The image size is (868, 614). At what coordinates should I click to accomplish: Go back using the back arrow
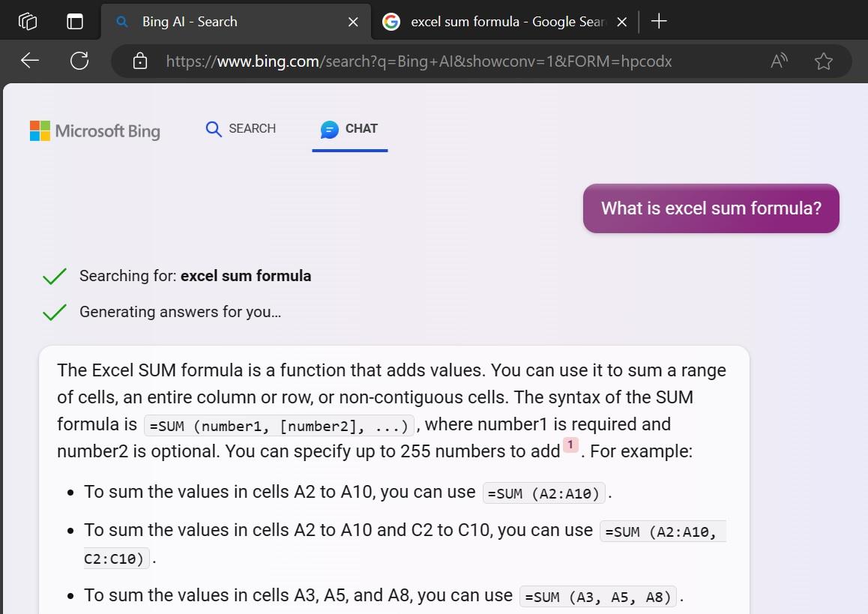tap(30, 61)
